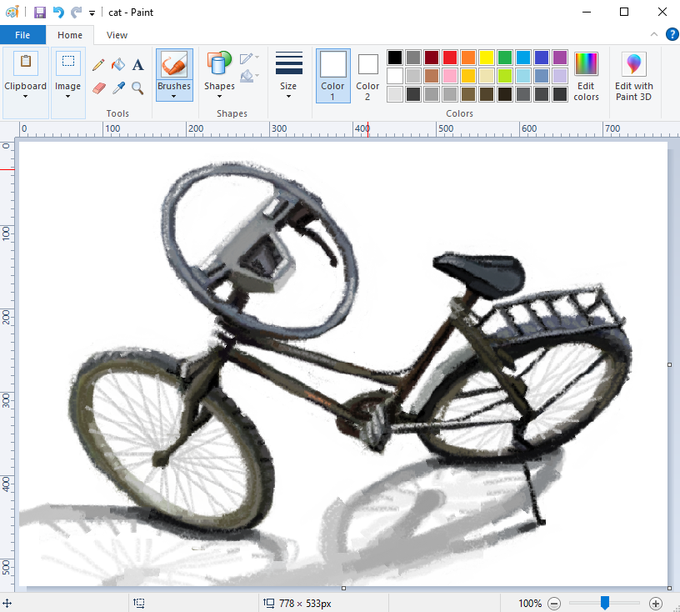Click the Shapes gallery icon
The height and width of the screenshot is (612, 680).
(219, 63)
